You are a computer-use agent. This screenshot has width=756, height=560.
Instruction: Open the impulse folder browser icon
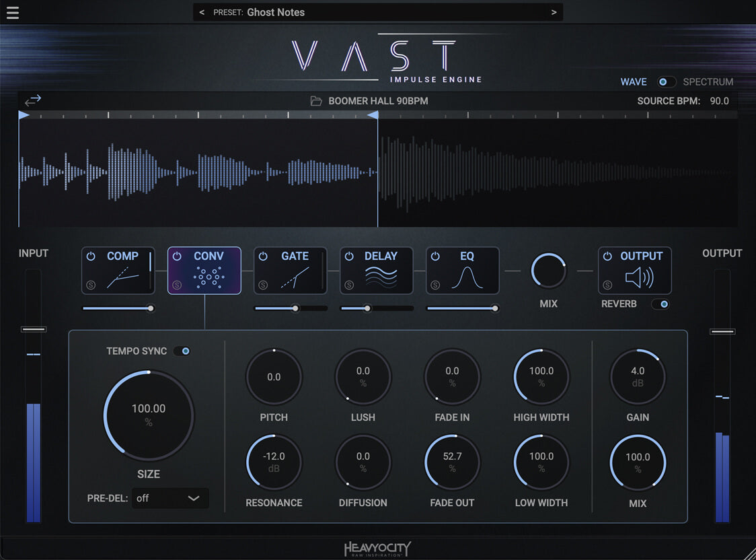(x=316, y=101)
